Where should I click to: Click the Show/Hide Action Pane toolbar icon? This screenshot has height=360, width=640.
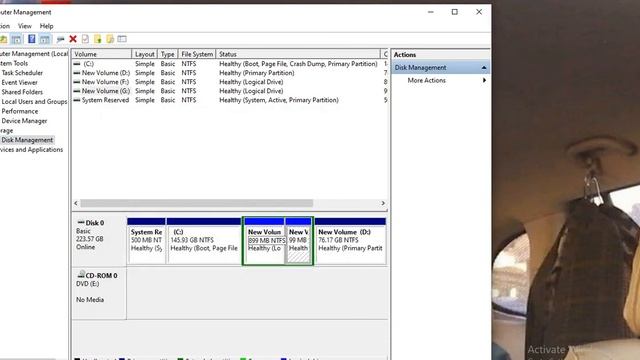tap(44, 39)
